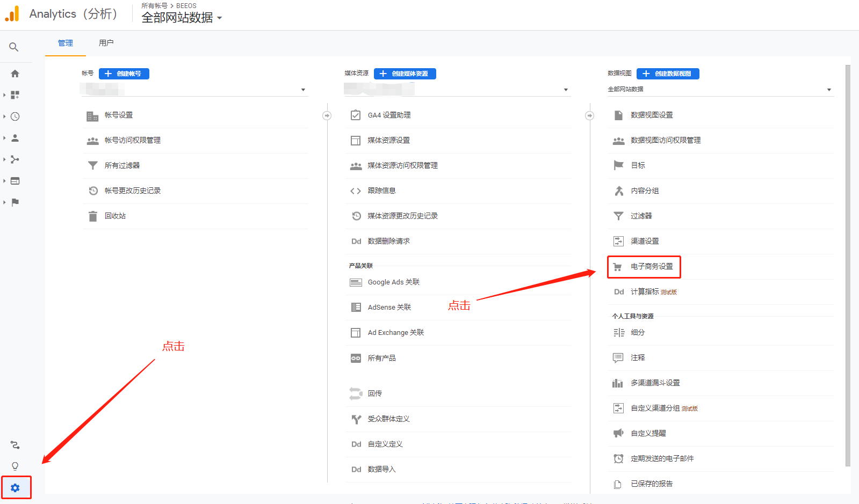Image resolution: width=859 pixels, height=504 pixels.
Task: Open the Realtime clock icon in sidebar
Action: coord(15,116)
